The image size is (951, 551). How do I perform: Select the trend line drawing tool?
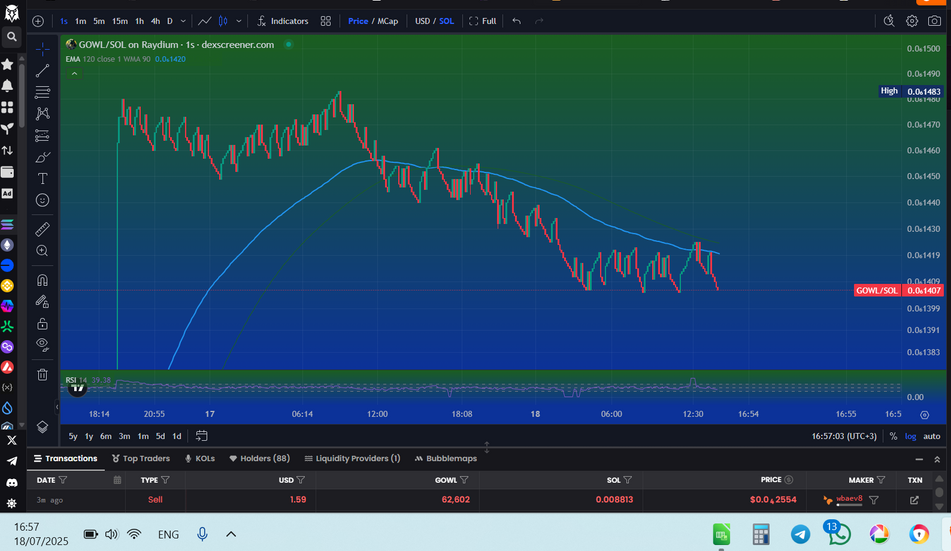point(42,71)
